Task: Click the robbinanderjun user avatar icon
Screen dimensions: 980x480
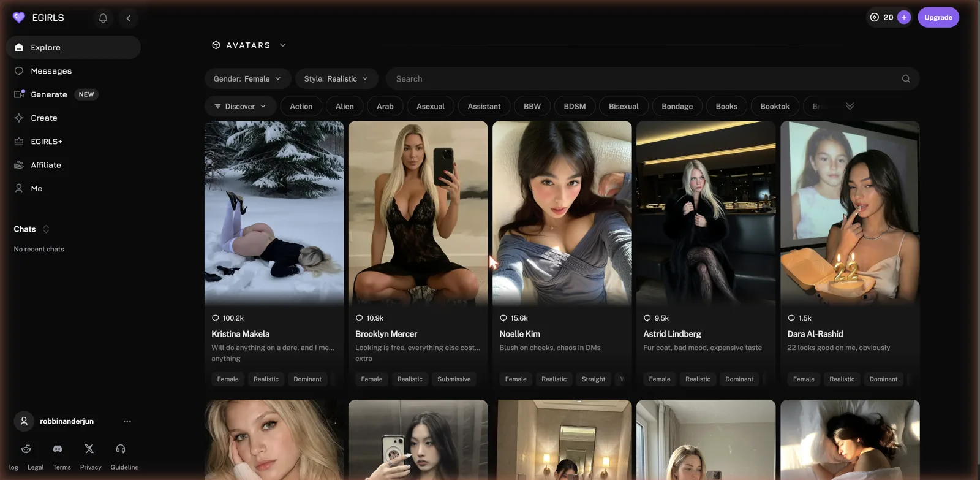Action: click(24, 421)
